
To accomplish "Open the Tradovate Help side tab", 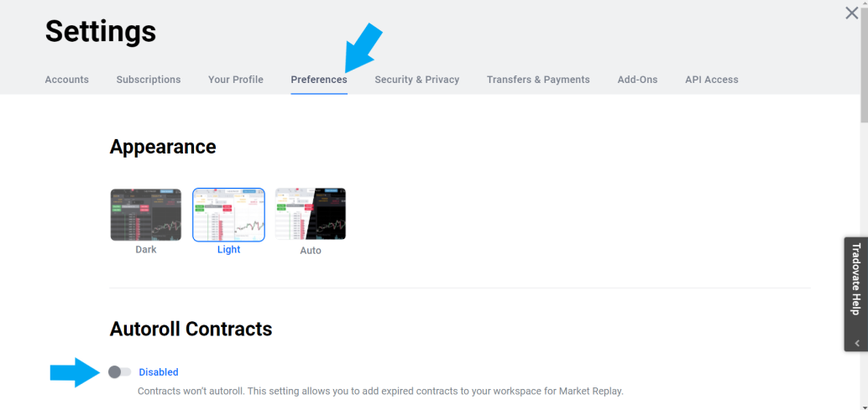I will tap(856, 279).
